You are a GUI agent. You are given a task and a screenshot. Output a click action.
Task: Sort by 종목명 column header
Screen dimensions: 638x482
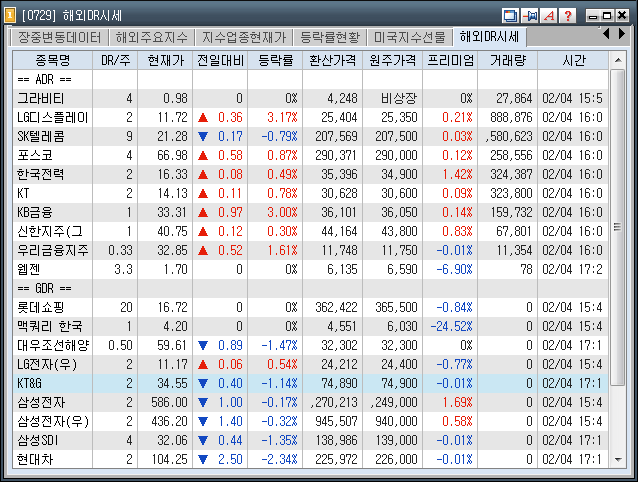pos(52,60)
